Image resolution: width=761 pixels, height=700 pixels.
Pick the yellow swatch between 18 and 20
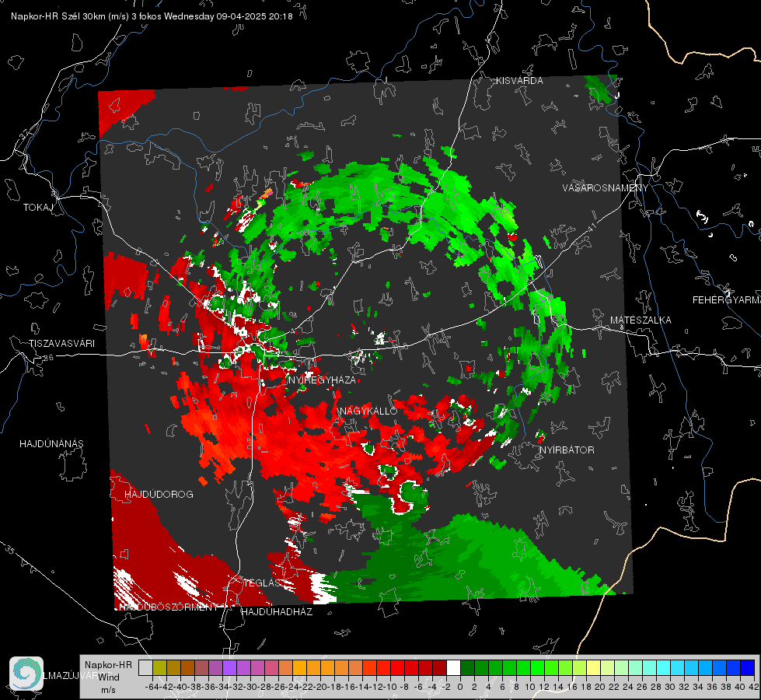[594, 668]
